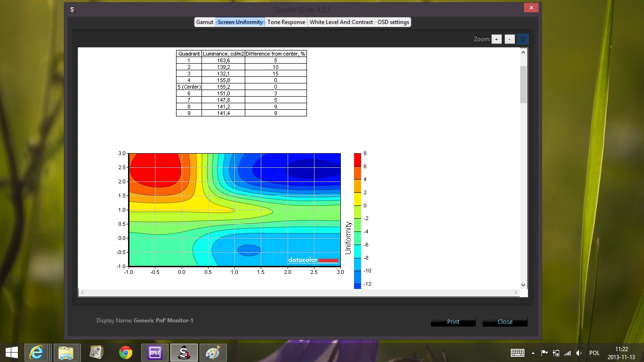This screenshot has height=362, width=644.
Task: Click the vertical scrollbar down arrow
Action: coord(523,285)
